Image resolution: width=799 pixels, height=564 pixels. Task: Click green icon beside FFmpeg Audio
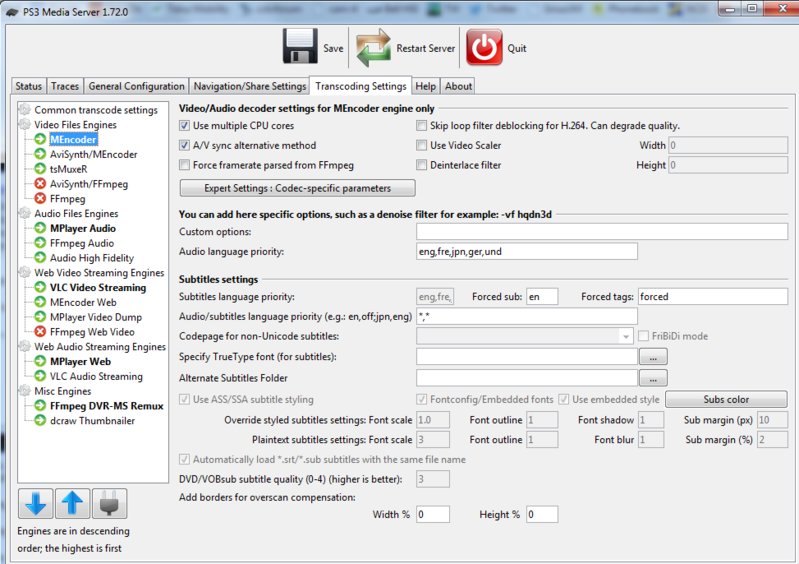click(40, 243)
